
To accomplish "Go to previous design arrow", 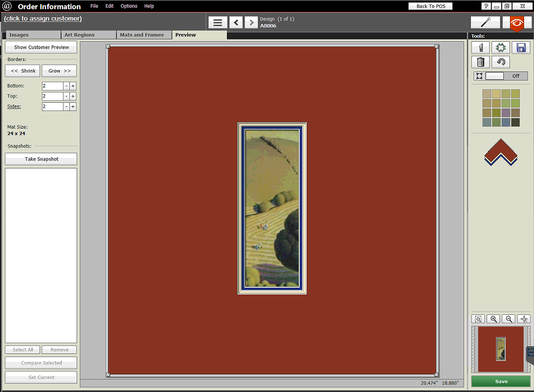I will [236, 23].
